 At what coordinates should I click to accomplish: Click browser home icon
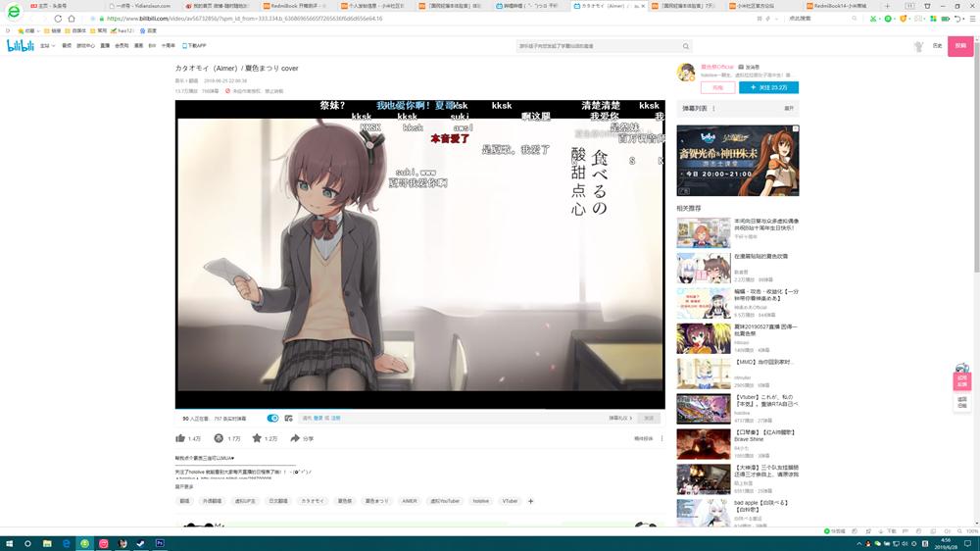pyautogui.click(x=72, y=19)
